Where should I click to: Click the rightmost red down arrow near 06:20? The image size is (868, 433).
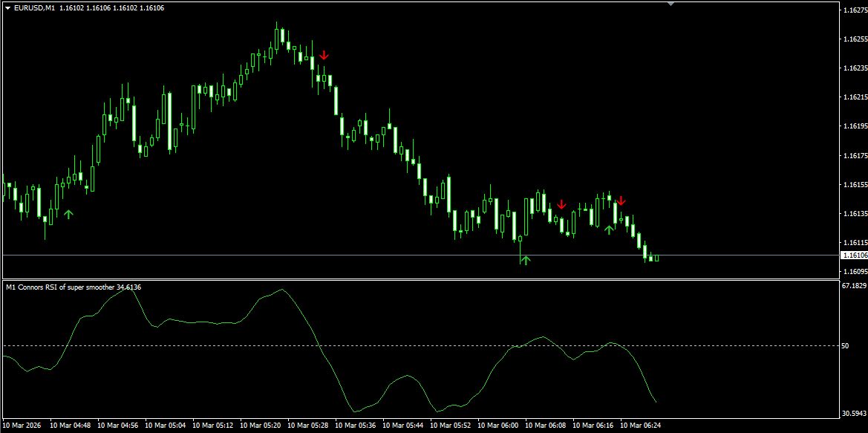tap(621, 201)
